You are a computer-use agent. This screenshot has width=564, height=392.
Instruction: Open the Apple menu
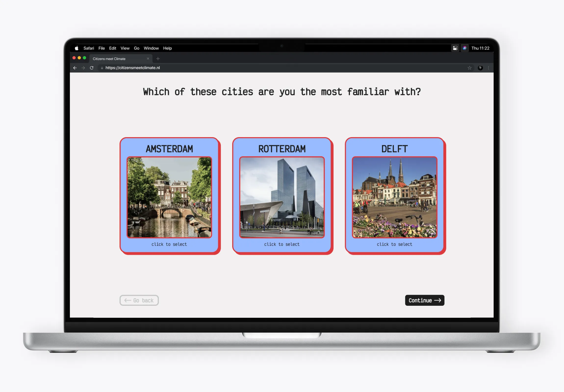pyautogui.click(x=77, y=48)
